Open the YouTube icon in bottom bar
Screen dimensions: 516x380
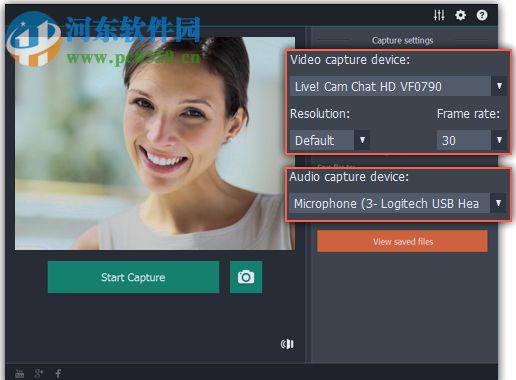20,374
